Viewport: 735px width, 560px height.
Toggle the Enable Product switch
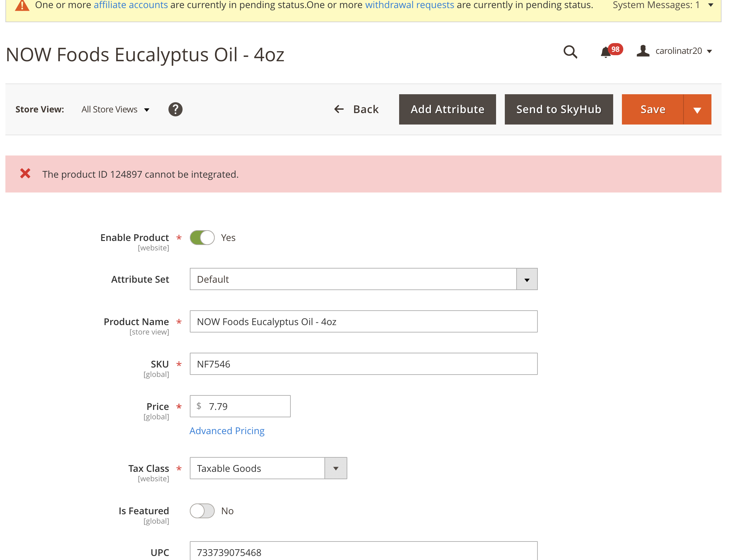(x=202, y=238)
